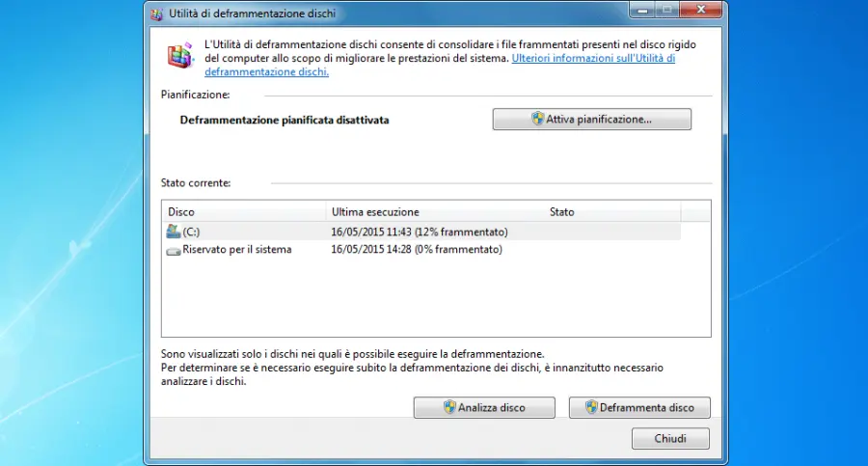The image size is (868, 466).
Task: Sort by Stato column header
Action: pyautogui.click(x=611, y=211)
